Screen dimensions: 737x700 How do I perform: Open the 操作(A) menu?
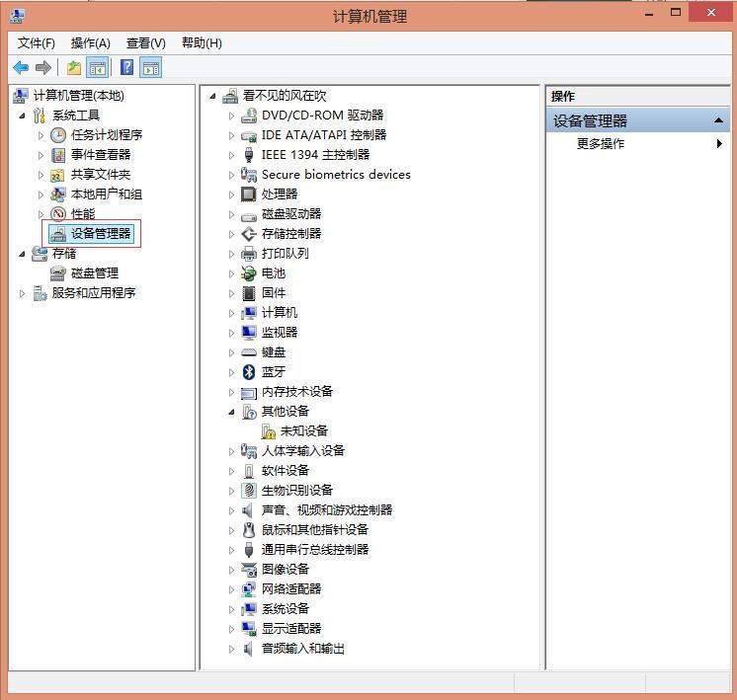click(90, 42)
